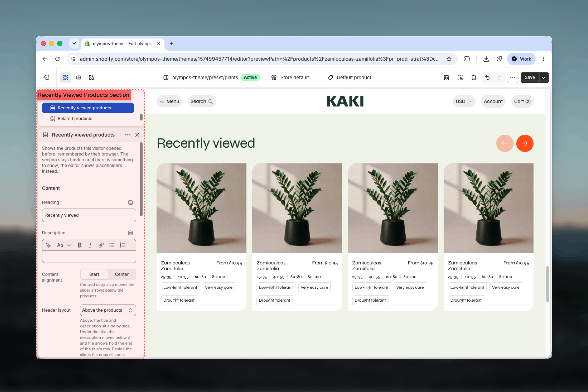Open Recently viewed products section options menu
The image size is (588, 392).
[127, 135]
